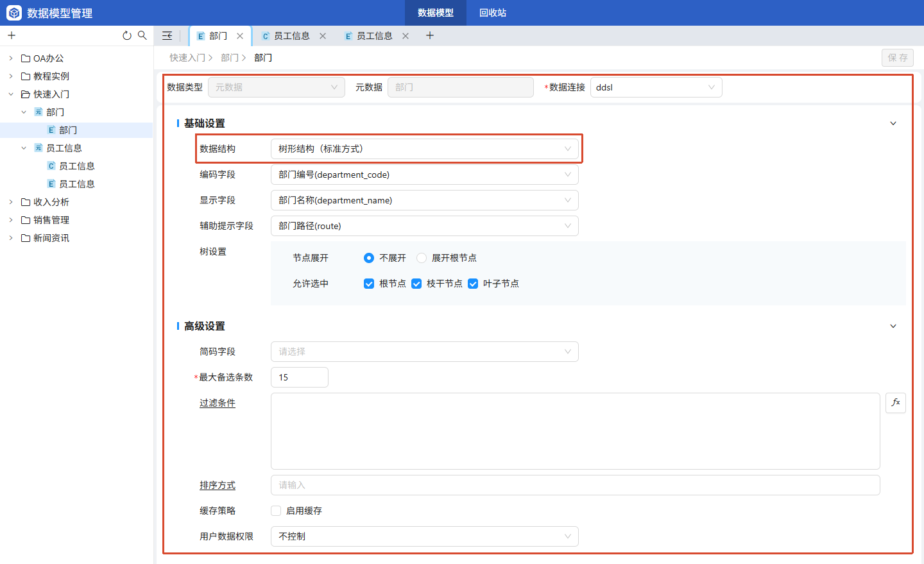Open the 过滤条件 link

tap(218, 403)
